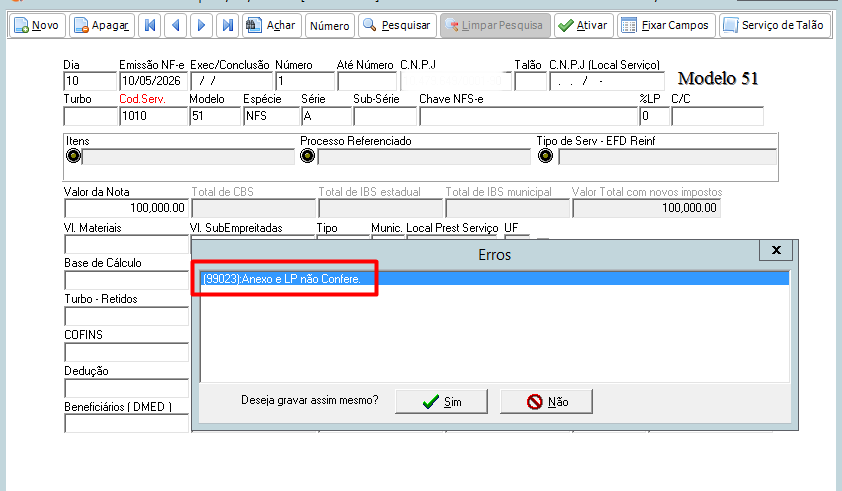Click the Modelo field with 51
The width and height of the screenshot is (842, 491).
click(x=215, y=116)
